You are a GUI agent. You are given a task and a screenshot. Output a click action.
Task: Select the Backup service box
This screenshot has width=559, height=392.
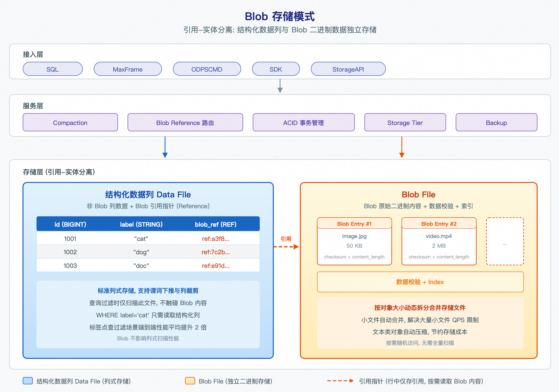click(496, 122)
